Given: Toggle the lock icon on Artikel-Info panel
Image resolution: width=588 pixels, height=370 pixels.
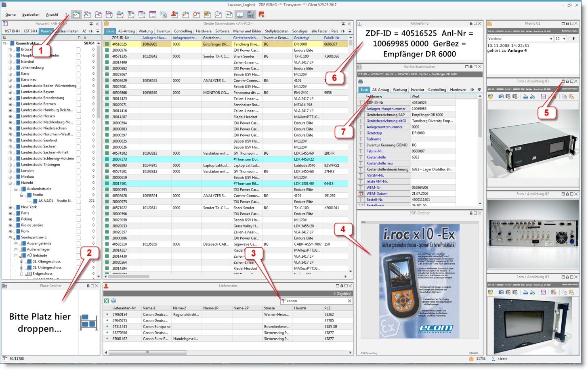Looking at the screenshot, I should pos(470,23).
